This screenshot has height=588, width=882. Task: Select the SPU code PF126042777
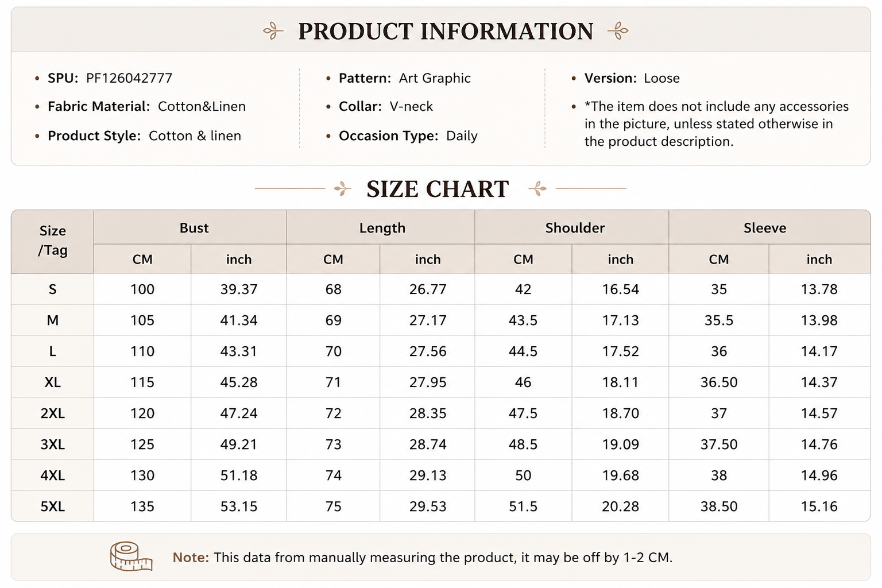click(129, 78)
